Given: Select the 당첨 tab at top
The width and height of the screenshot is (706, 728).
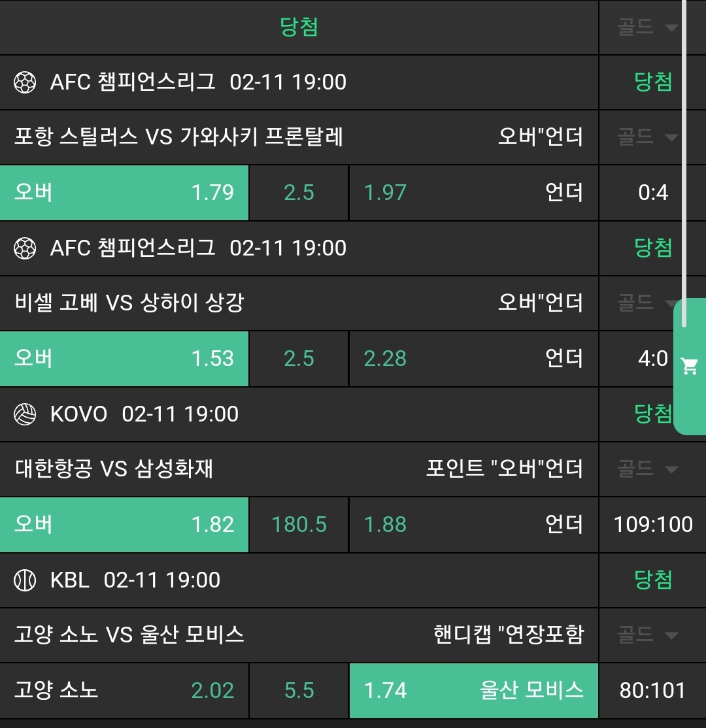Looking at the screenshot, I should 299,27.
